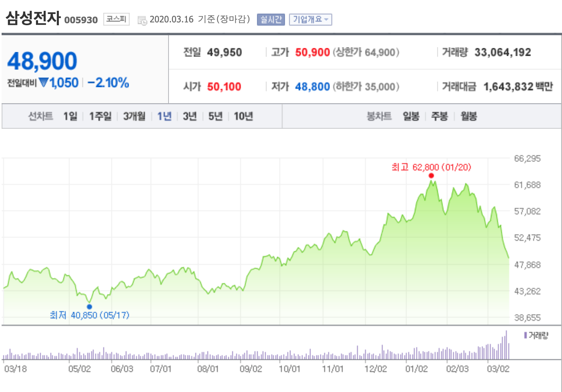Switch to 주봉 weekly candle chart

pos(440,116)
